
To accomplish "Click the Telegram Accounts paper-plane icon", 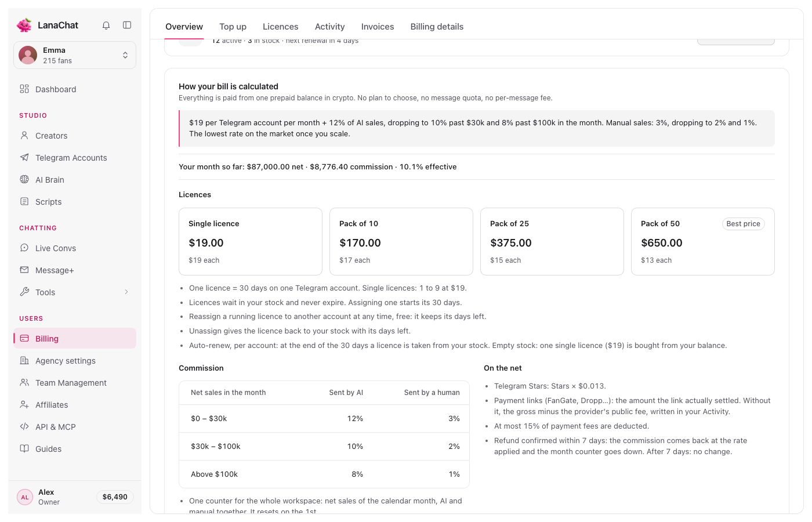I will point(24,157).
